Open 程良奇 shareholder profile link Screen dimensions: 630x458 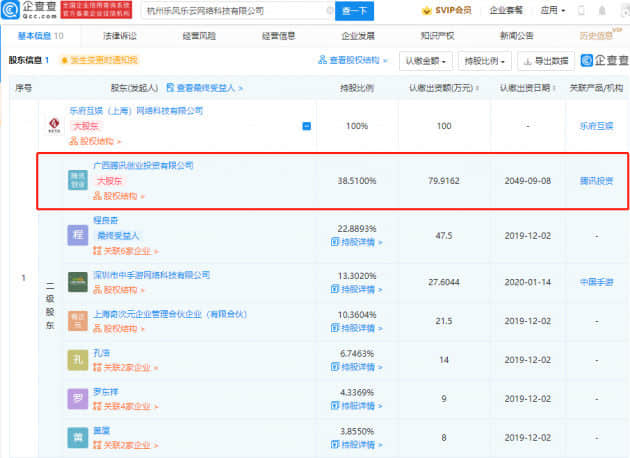point(106,220)
